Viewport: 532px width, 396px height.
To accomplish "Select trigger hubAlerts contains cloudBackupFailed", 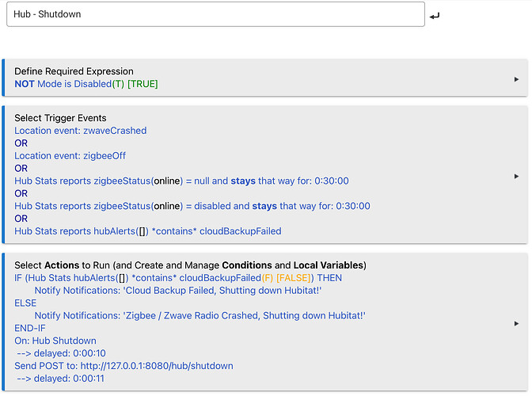I will 147,231.
